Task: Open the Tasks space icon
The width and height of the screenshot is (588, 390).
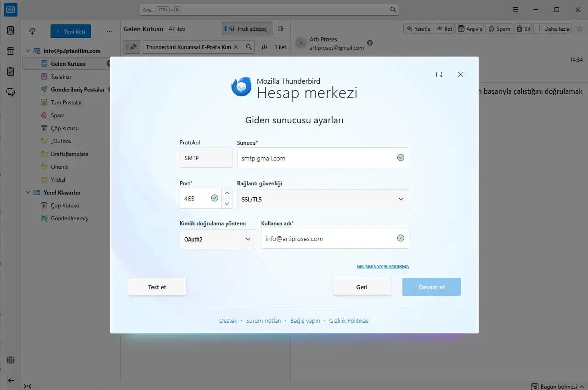Action: pos(11,72)
